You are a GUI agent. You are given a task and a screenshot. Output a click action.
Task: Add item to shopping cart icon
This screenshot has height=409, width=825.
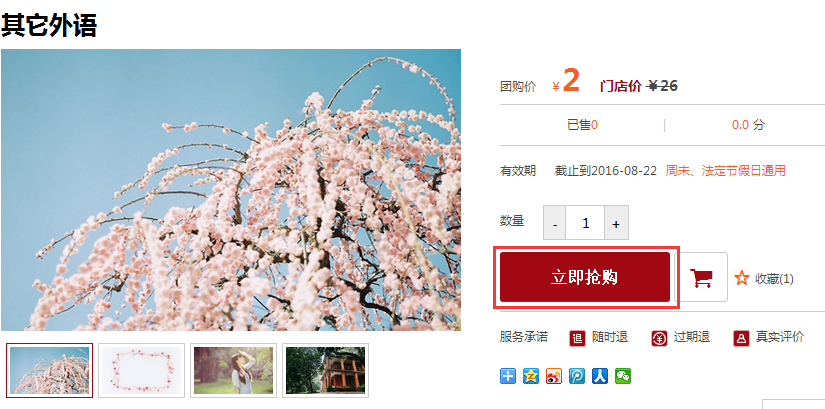coord(701,277)
